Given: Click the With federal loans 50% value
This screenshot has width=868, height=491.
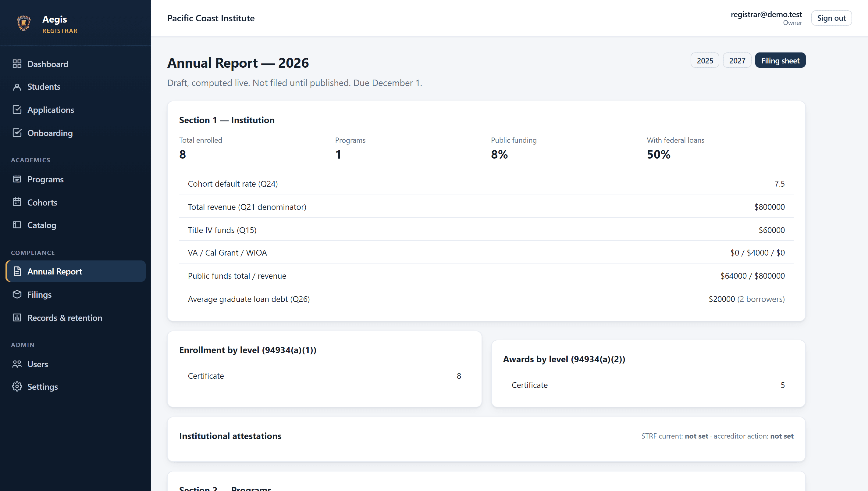Looking at the screenshot, I should (659, 154).
